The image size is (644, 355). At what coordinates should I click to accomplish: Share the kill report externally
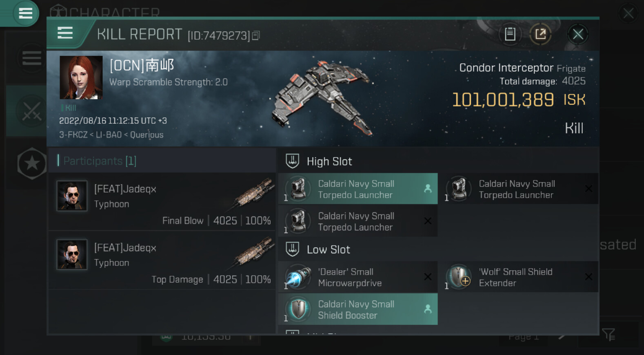click(x=540, y=34)
